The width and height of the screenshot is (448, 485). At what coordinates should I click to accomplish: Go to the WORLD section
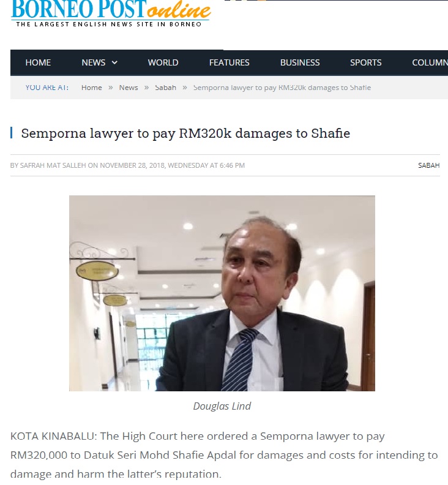coord(163,62)
